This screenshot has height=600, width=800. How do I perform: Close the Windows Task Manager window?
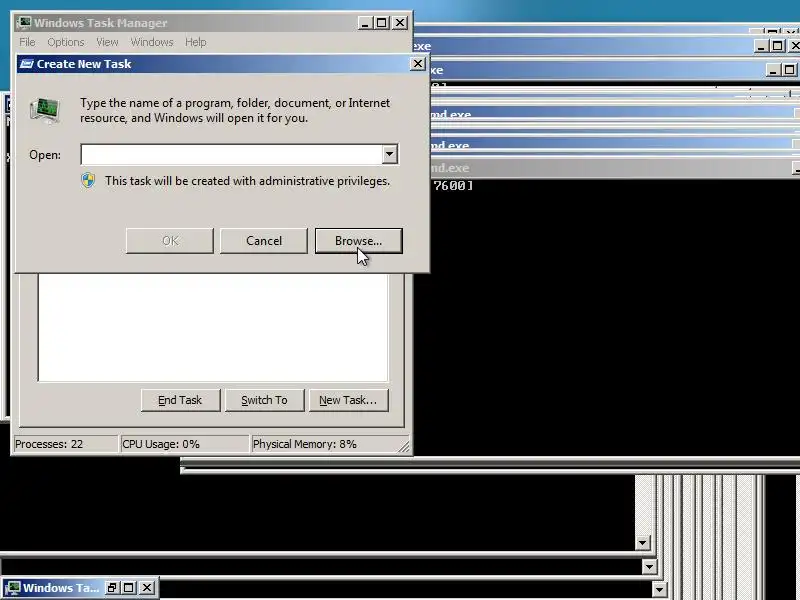click(400, 23)
